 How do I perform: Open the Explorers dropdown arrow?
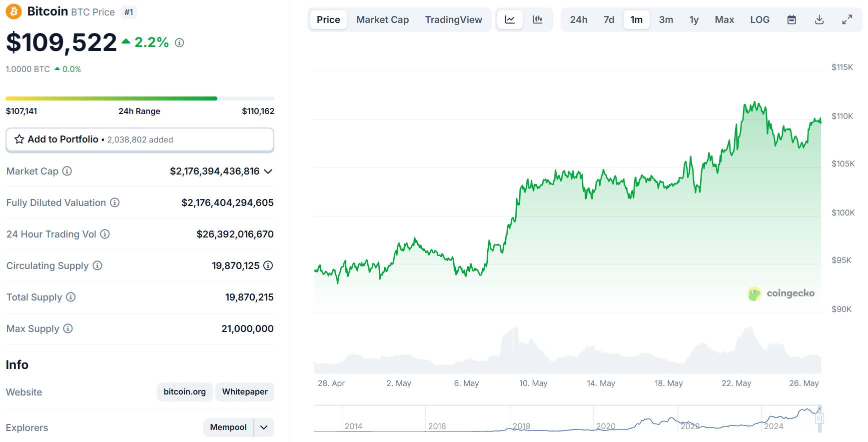tap(264, 427)
